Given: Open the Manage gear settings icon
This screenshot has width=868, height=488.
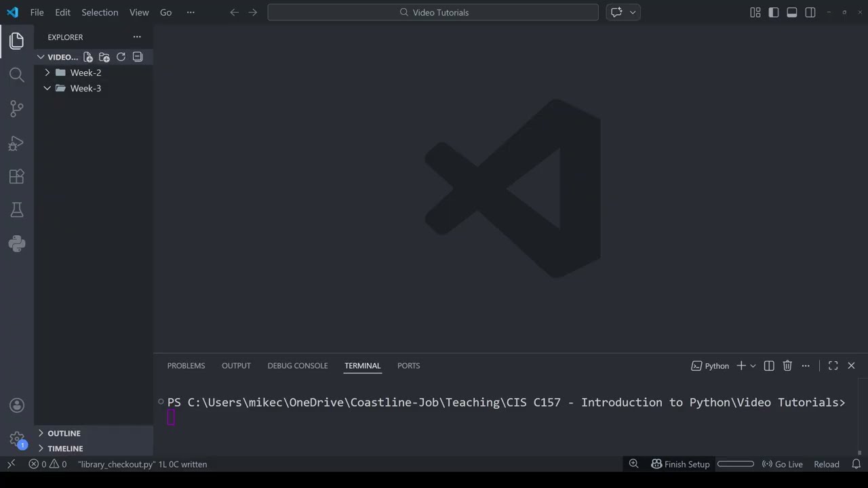Looking at the screenshot, I should coord(17,439).
